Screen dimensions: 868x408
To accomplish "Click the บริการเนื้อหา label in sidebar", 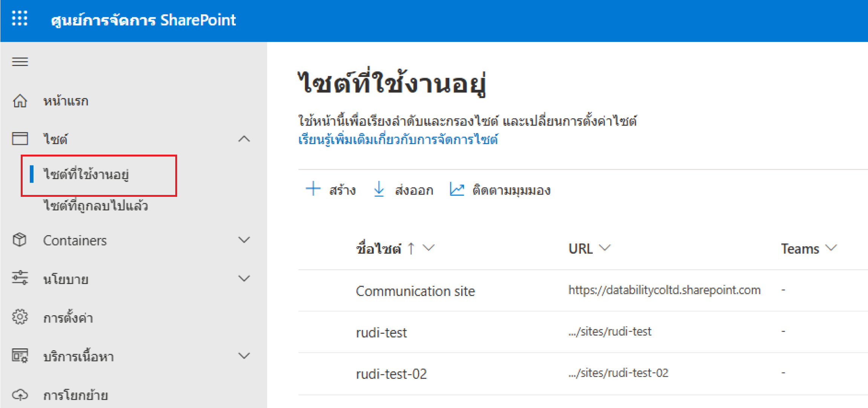I will pyautogui.click(x=78, y=356).
